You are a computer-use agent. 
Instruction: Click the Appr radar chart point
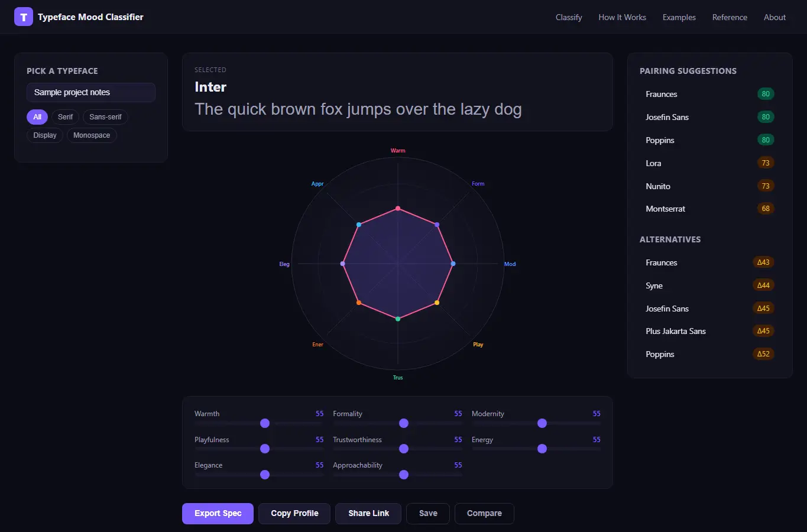point(359,225)
